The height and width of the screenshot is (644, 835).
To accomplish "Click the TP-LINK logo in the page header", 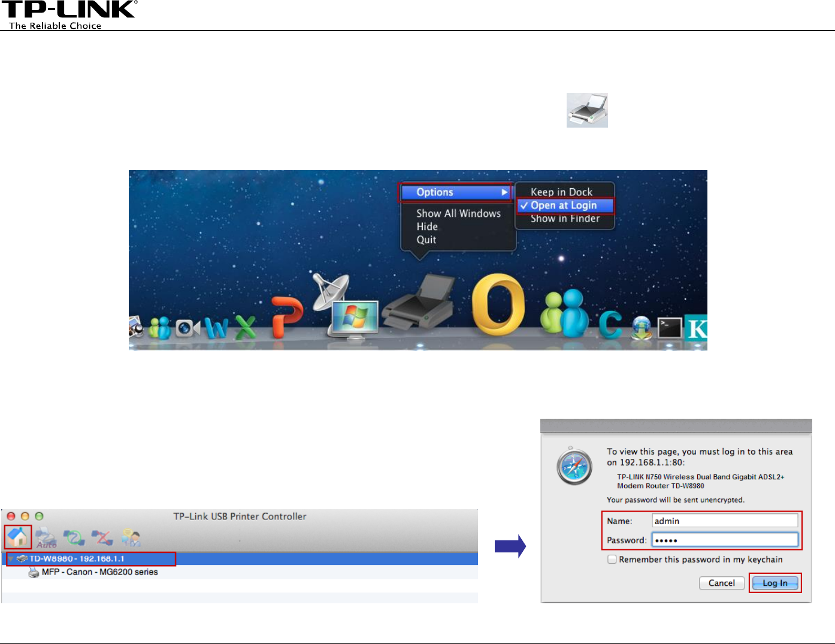I will (x=69, y=15).
